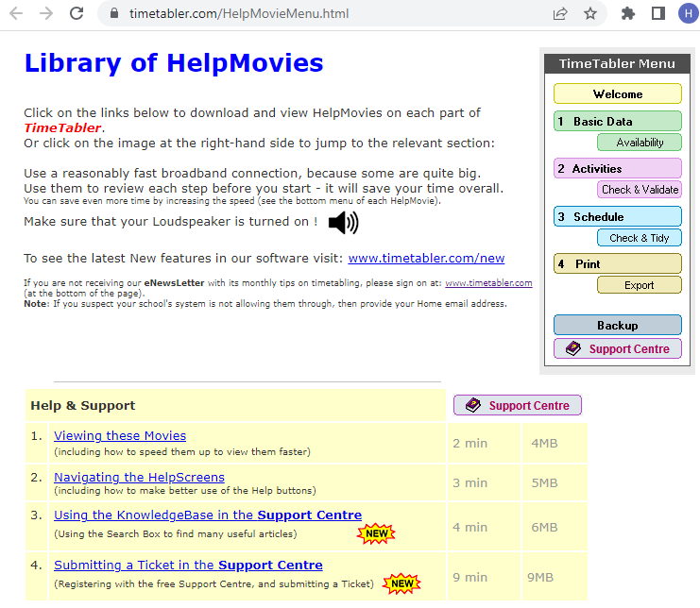Open Using the KnowledgeBase link
This screenshot has height=608, width=700.
tap(208, 515)
